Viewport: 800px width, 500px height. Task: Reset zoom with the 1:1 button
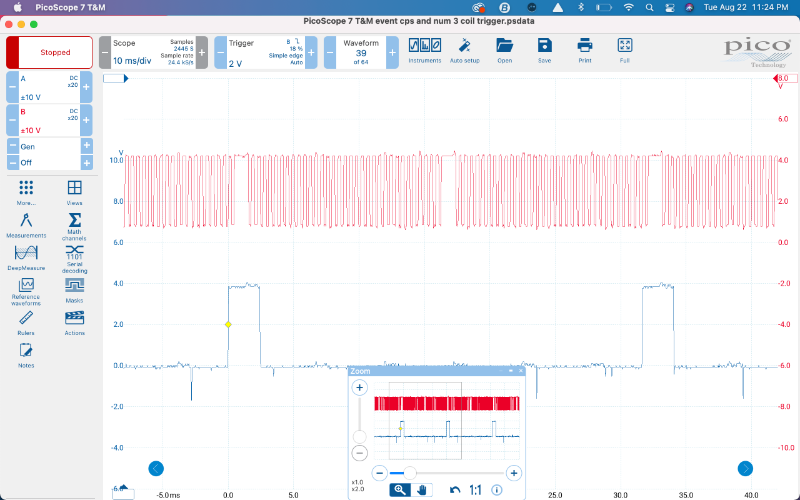click(x=475, y=489)
